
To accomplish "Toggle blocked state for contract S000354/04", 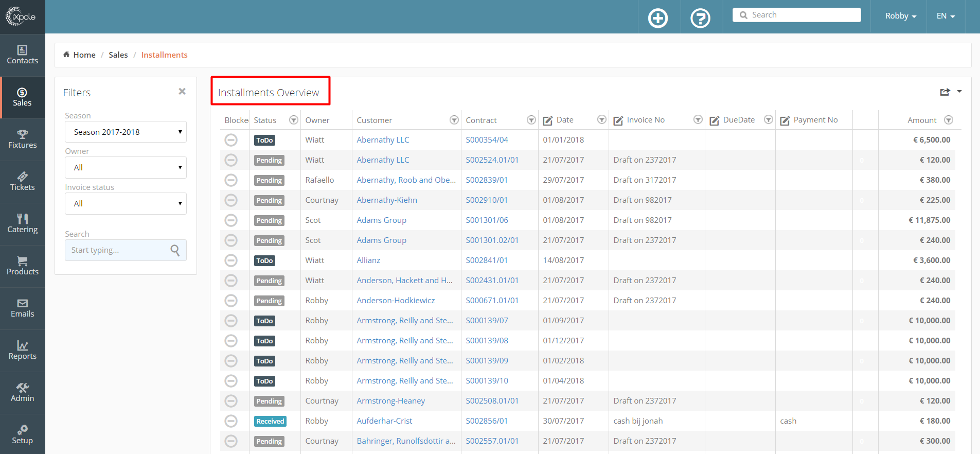I will (x=231, y=140).
